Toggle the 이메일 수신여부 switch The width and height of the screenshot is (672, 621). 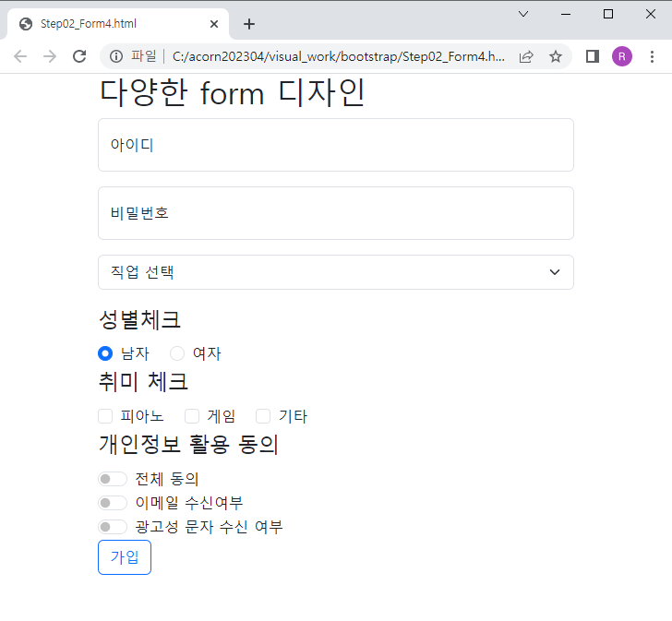coord(113,503)
